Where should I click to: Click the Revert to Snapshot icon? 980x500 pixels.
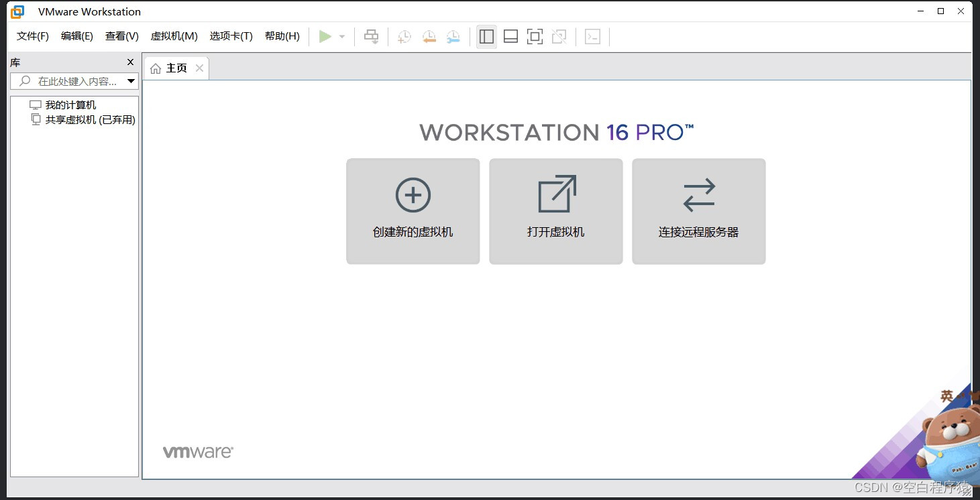coord(429,37)
